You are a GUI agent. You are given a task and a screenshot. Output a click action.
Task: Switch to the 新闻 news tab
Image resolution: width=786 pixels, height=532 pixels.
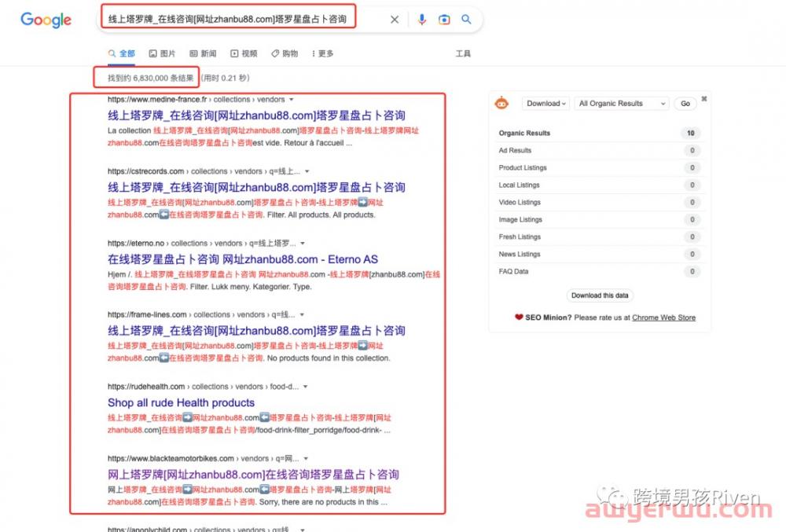tap(202, 53)
